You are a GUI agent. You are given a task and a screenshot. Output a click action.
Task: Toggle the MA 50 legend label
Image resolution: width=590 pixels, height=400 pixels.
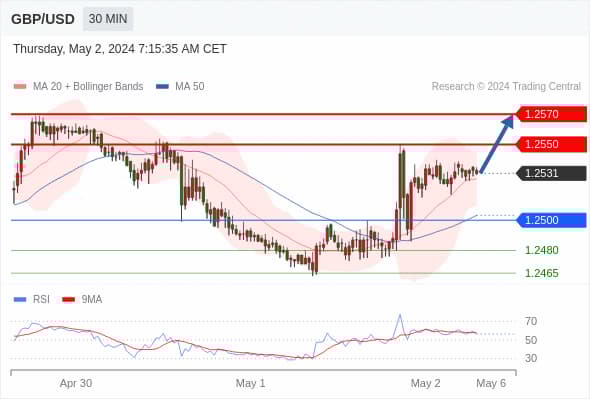pos(190,87)
